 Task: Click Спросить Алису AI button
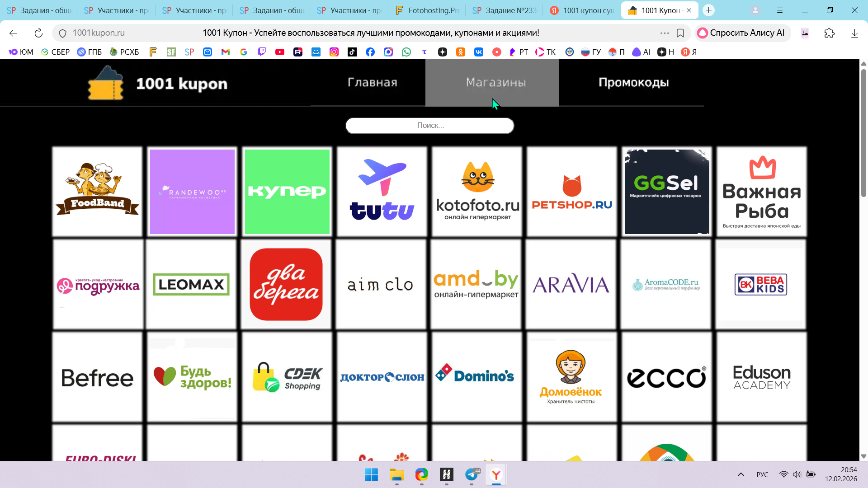pyautogui.click(x=742, y=33)
